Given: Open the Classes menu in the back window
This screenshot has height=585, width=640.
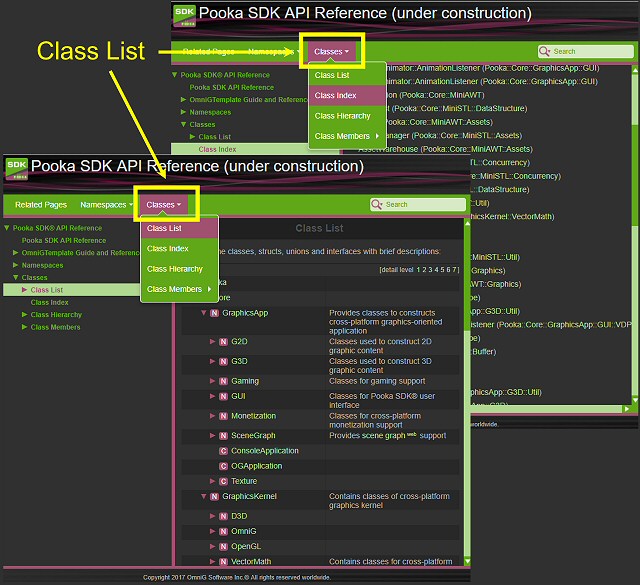Looking at the screenshot, I should (x=331, y=51).
